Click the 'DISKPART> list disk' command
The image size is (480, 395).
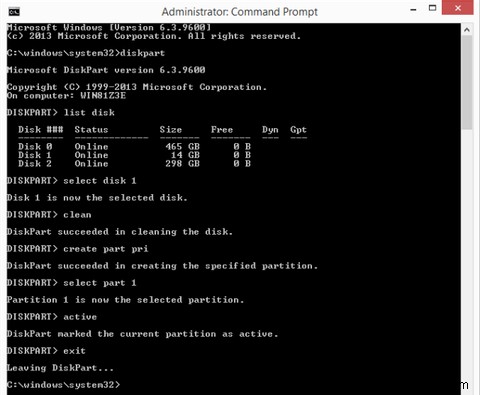click(61, 113)
